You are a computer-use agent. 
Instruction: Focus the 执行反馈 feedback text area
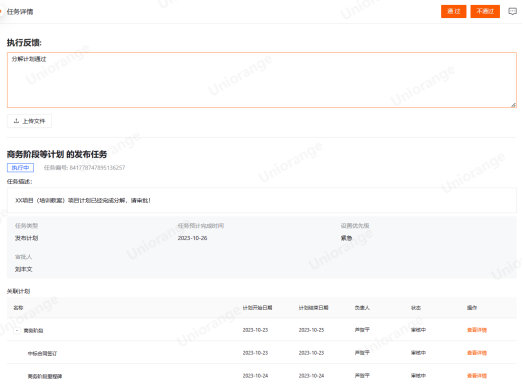pos(262,80)
